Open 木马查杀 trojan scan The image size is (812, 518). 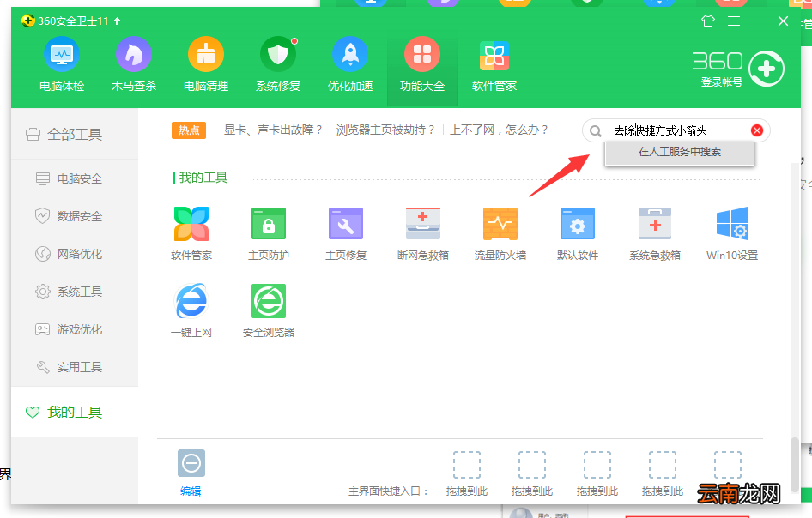click(134, 64)
